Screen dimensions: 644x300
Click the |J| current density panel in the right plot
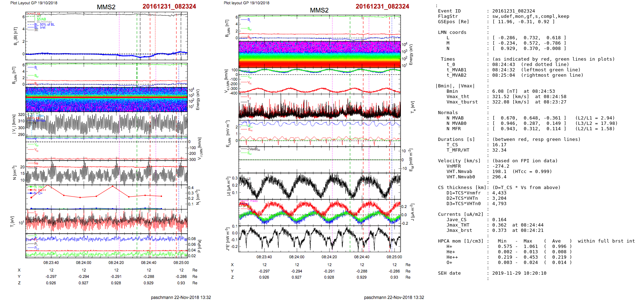[x=320, y=187]
